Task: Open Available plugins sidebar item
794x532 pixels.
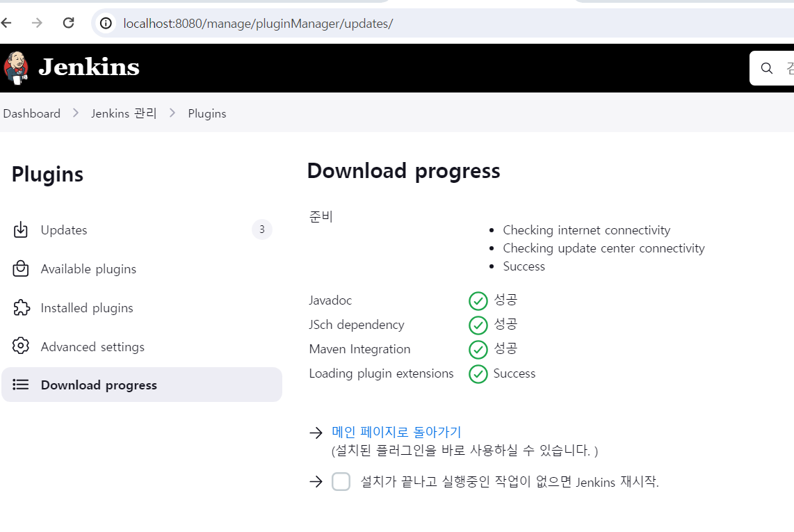Action: click(x=142, y=269)
